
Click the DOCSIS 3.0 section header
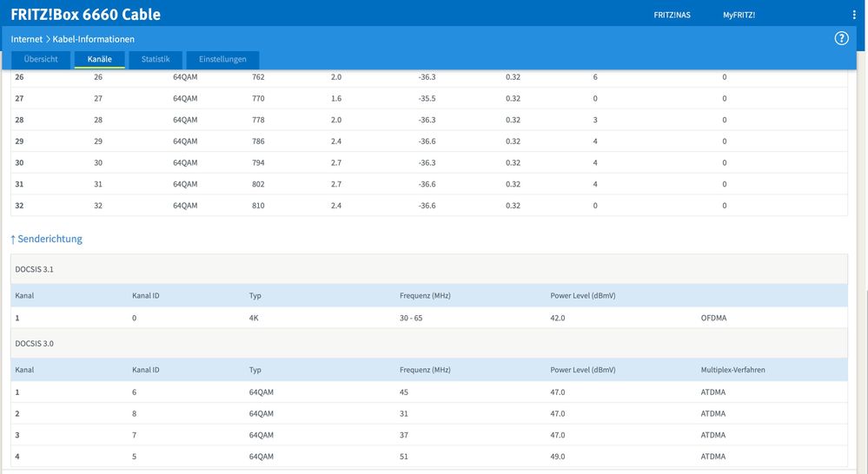(34, 344)
